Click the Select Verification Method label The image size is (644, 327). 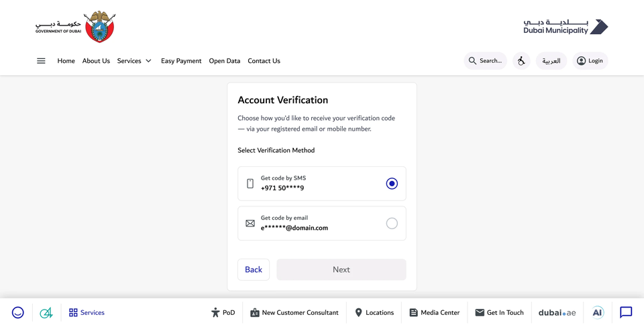[x=276, y=150]
